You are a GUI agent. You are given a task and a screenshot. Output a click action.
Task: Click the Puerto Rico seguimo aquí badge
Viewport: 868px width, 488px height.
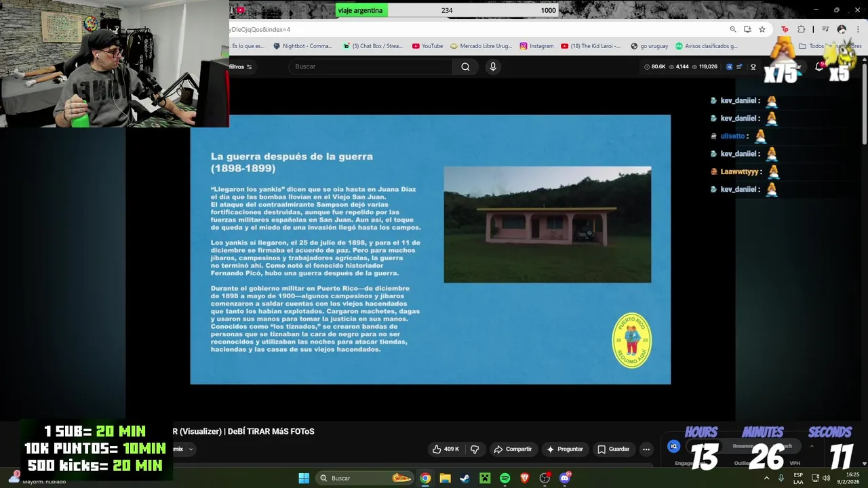pos(632,340)
